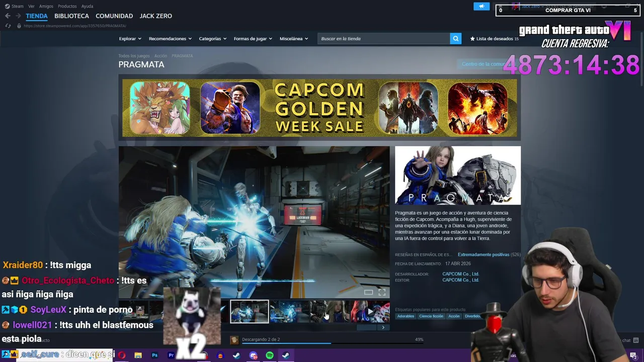Select the highlighted blue combat screenshot thumbnail

pyautogui.click(x=250, y=312)
